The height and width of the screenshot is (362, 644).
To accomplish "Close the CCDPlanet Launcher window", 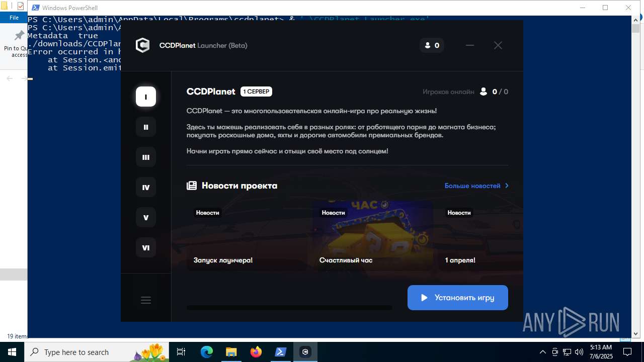I will (498, 45).
